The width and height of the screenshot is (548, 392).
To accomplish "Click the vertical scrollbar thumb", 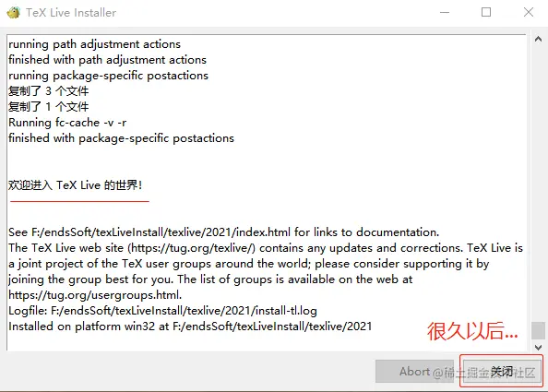I will click(x=538, y=330).
